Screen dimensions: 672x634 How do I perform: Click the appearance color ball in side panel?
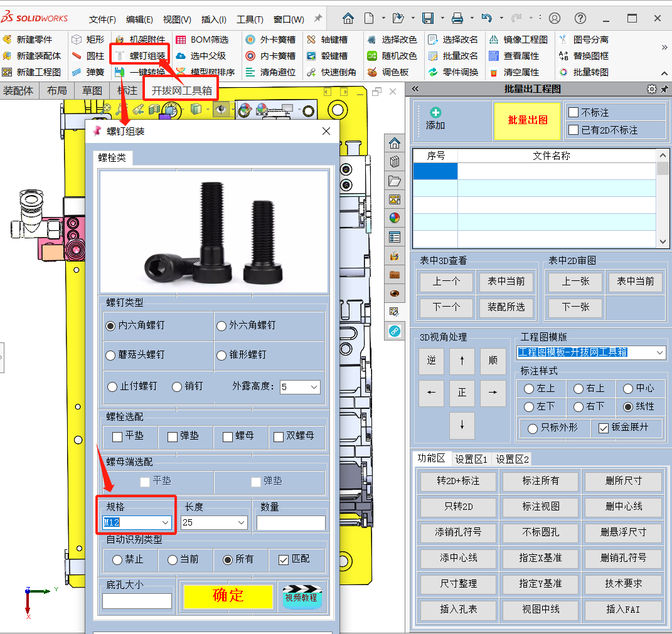click(394, 218)
